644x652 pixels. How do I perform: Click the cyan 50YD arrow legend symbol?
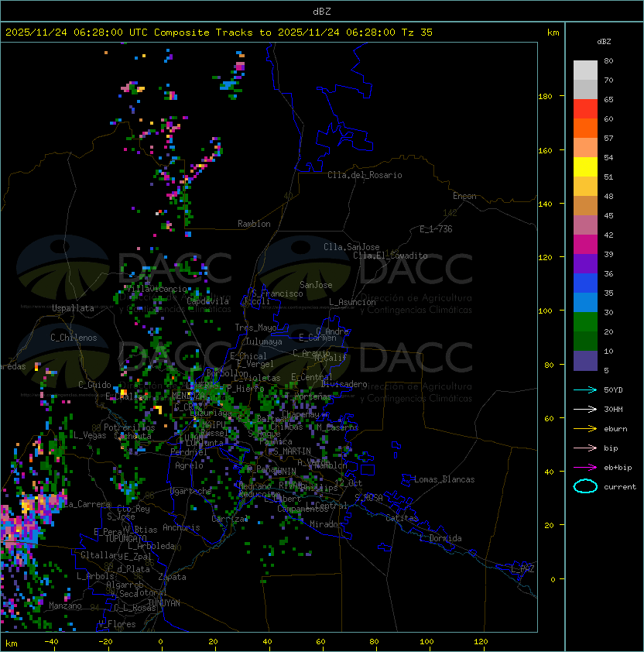pyautogui.click(x=585, y=389)
